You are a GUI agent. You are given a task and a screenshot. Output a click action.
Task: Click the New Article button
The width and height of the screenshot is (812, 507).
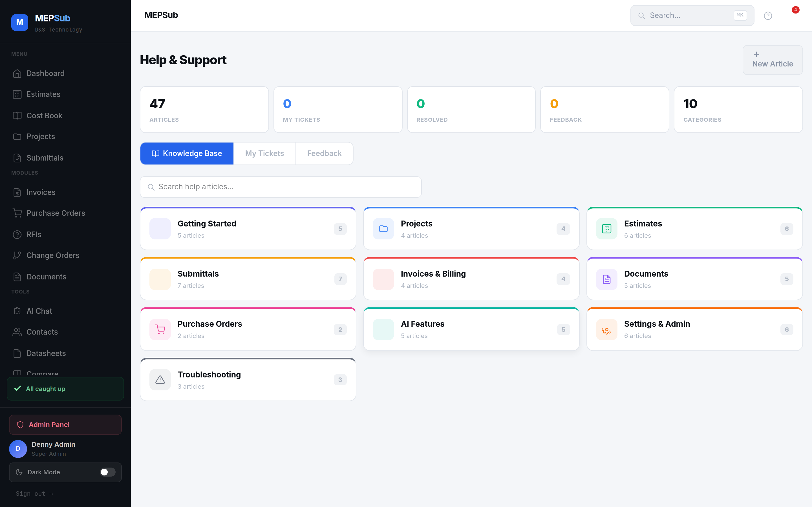[773, 60]
